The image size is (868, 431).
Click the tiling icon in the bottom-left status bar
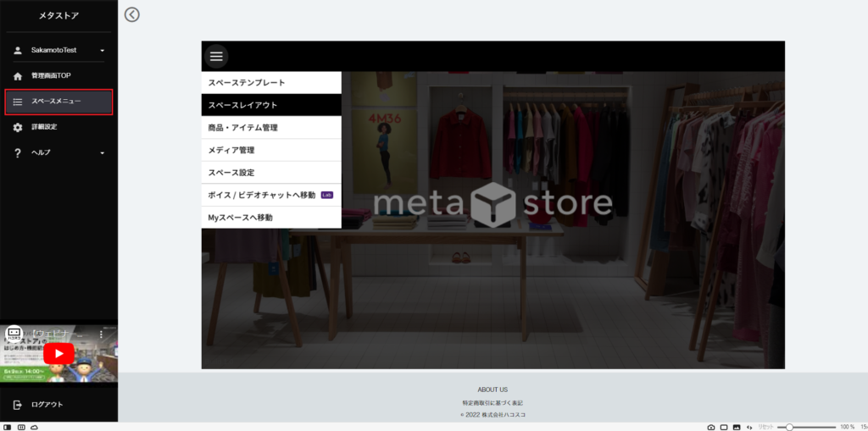21,427
